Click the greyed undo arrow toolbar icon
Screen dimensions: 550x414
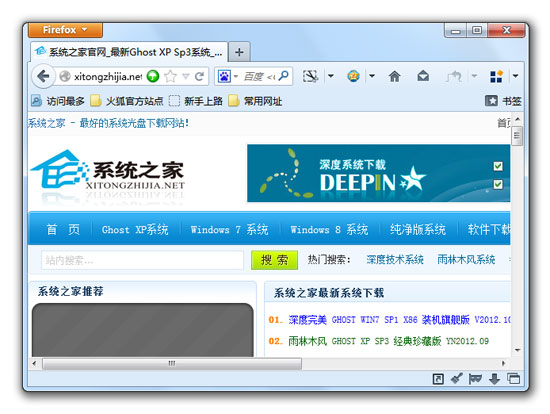coord(454,76)
